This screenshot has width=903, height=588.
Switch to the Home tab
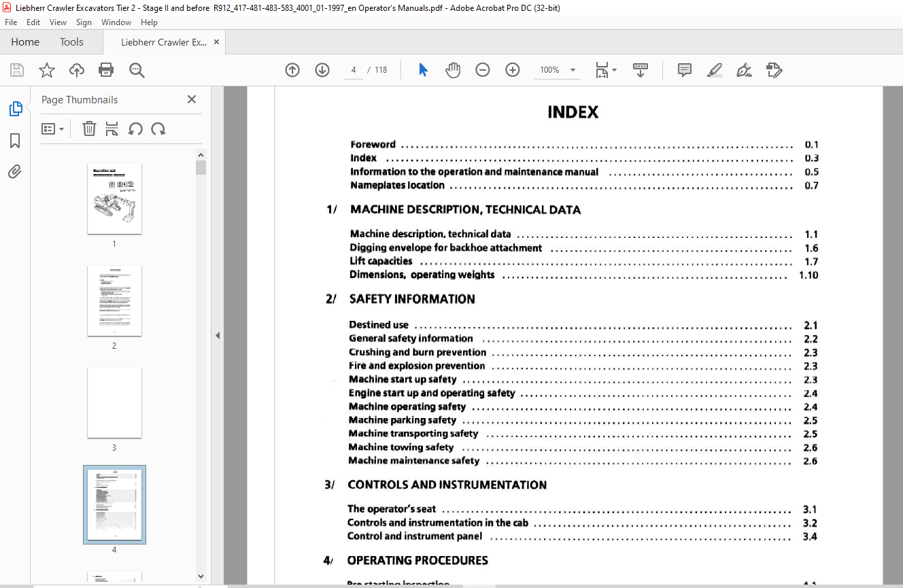point(25,42)
